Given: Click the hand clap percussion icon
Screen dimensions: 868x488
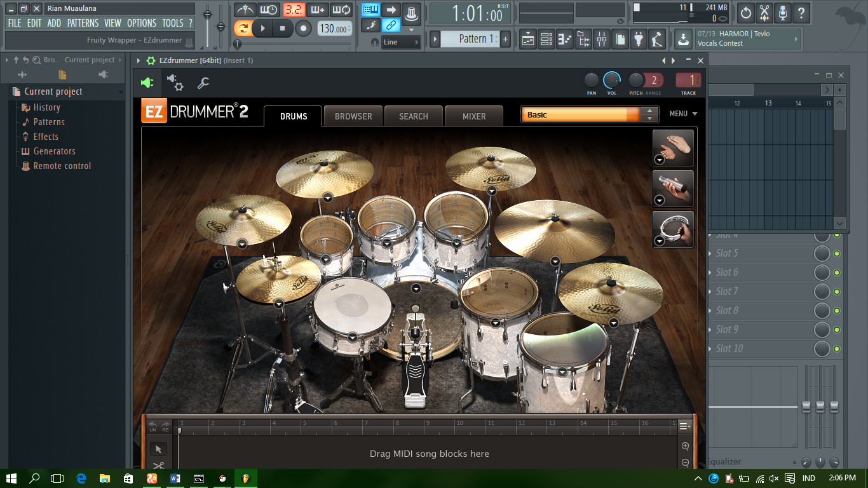Looking at the screenshot, I should (x=673, y=148).
